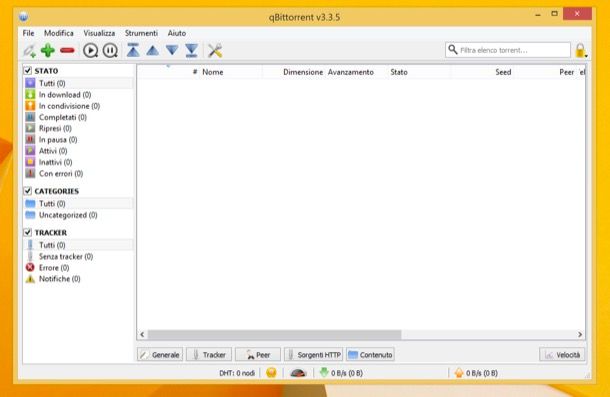Open the Contenuto tab

(x=370, y=355)
